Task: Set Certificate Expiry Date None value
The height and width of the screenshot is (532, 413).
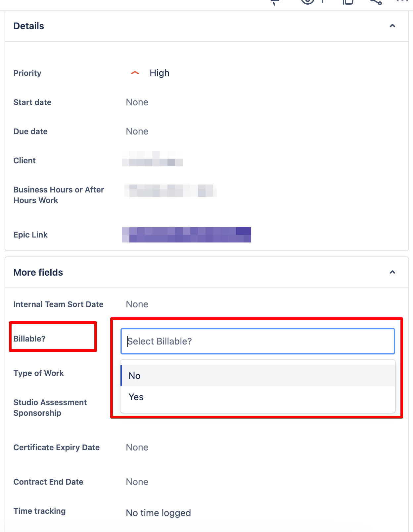Action: click(x=137, y=447)
